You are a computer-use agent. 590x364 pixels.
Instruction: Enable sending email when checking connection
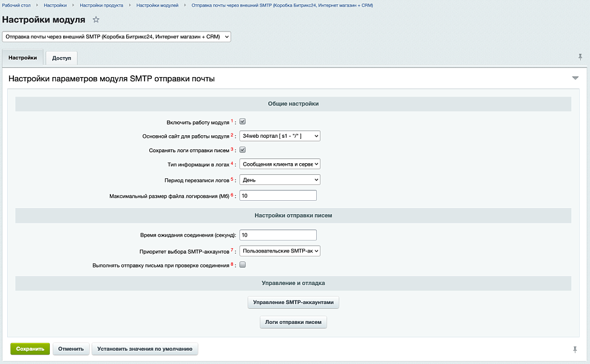(x=243, y=265)
